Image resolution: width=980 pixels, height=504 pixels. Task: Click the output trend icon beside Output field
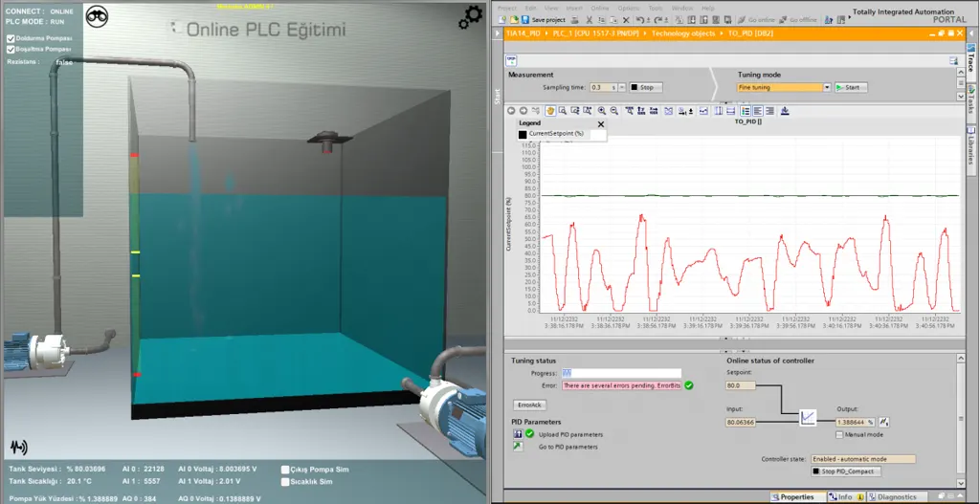click(x=884, y=422)
